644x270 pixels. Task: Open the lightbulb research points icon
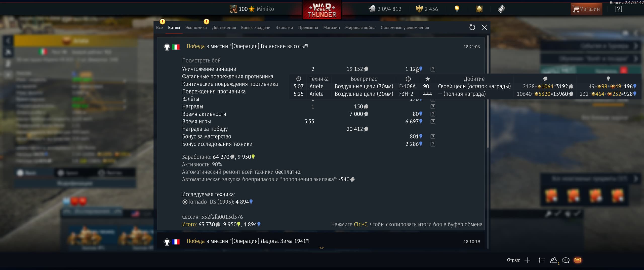pos(457,9)
